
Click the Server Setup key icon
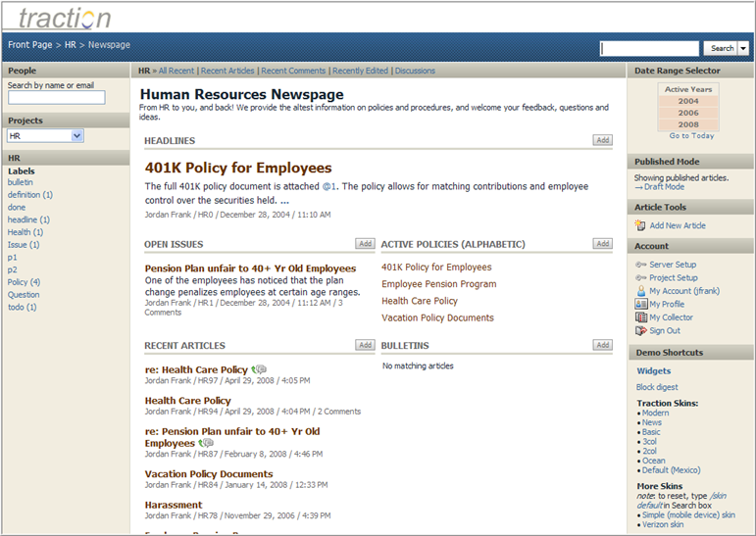640,265
